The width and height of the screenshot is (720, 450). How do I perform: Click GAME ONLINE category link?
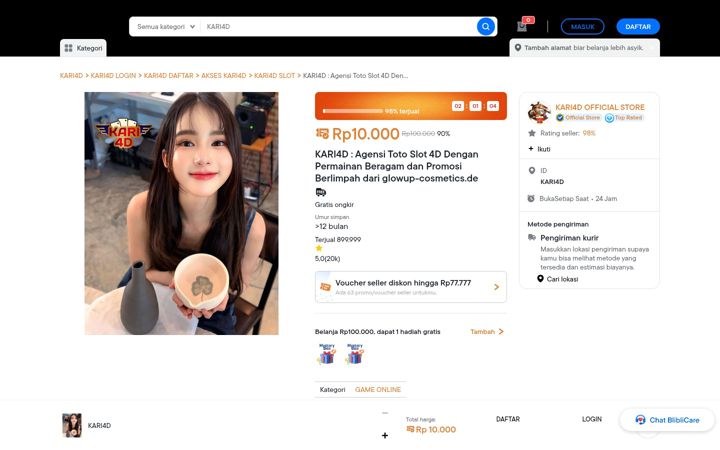378,389
